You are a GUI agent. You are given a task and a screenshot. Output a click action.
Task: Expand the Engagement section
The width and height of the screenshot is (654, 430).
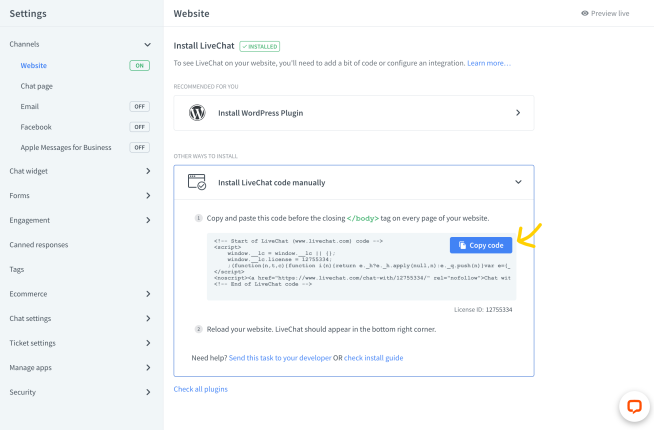[x=80, y=220]
